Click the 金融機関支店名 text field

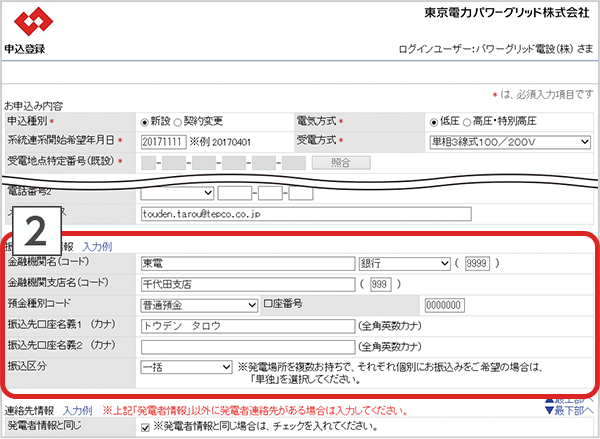pyautogui.click(x=248, y=284)
